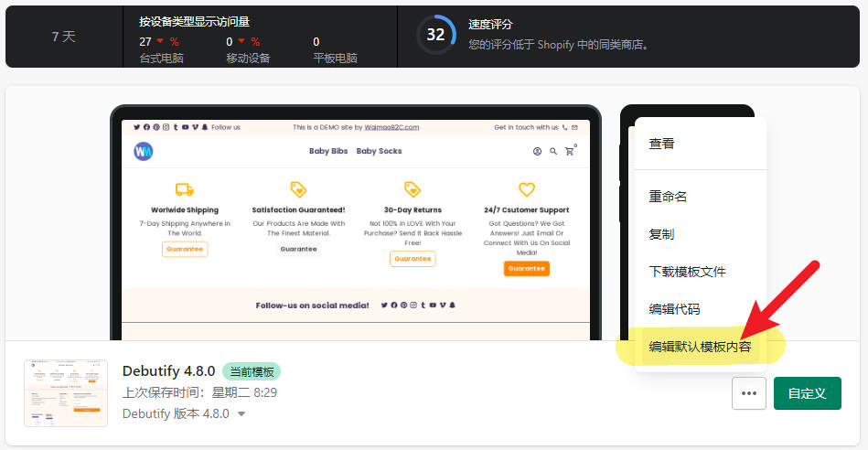868x450 pixels.
Task: Click the Debutify theme thumbnail
Action: (x=66, y=393)
